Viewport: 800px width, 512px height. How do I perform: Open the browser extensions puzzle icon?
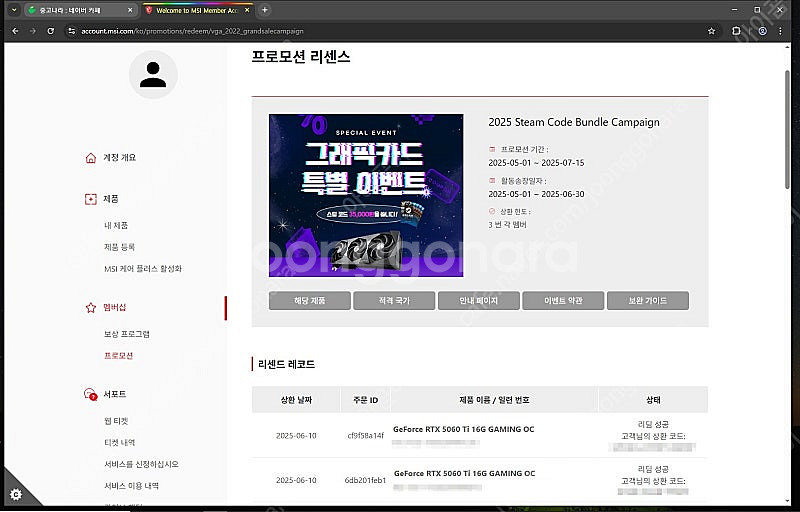[736, 31]
